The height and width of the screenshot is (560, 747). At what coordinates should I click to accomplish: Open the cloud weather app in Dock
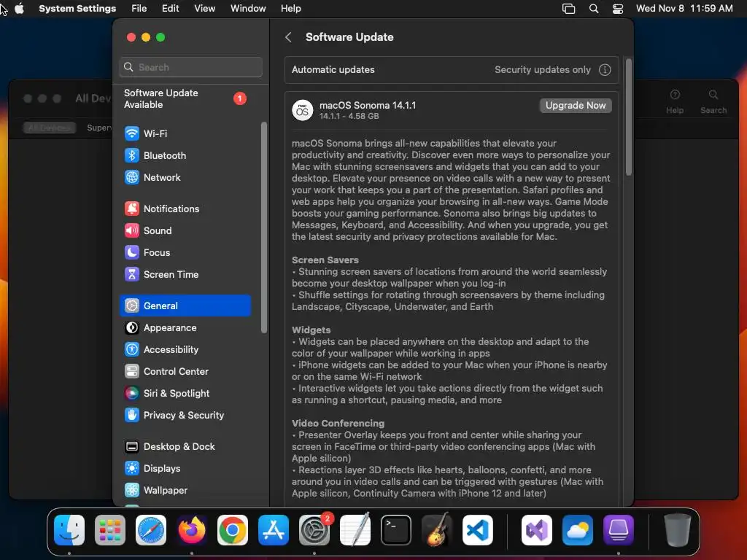(x=578, y=530)
